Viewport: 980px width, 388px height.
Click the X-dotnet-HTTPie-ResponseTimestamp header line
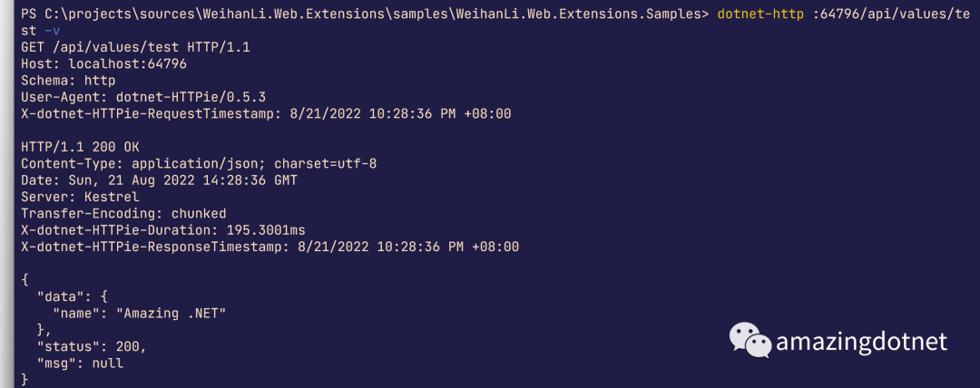[270, 247]
